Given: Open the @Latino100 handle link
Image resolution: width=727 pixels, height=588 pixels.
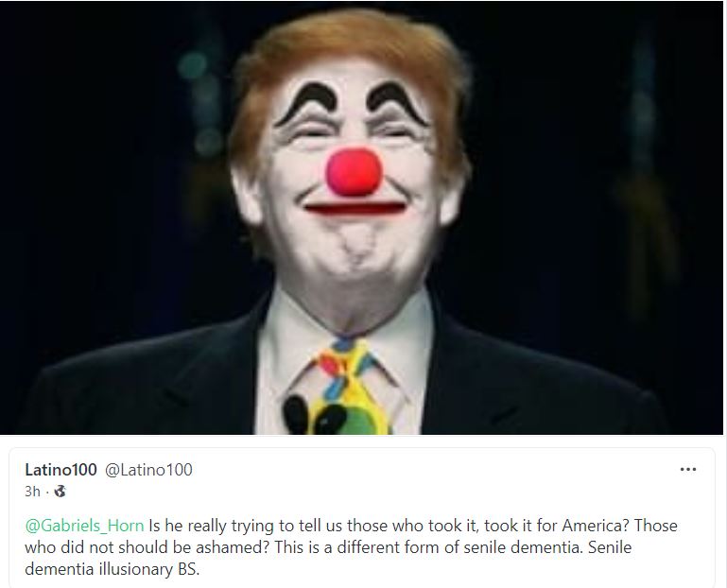Looking at the screenshot, I should pos(148,470).
